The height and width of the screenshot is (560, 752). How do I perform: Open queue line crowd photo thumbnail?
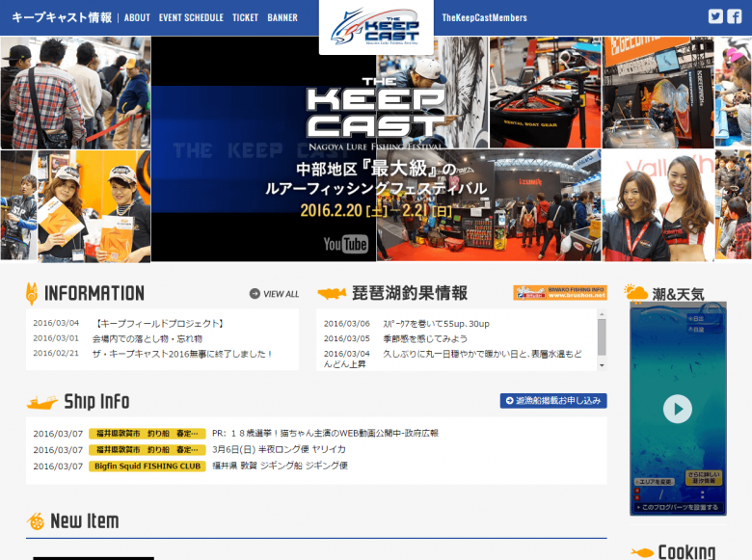76,93
